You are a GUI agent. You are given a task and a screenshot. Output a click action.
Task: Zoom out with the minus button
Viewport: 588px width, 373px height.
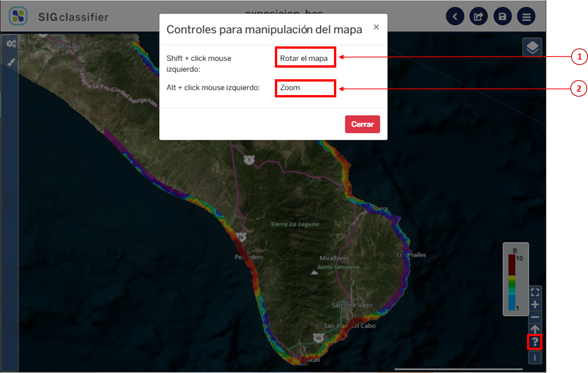tap(535, 317)
